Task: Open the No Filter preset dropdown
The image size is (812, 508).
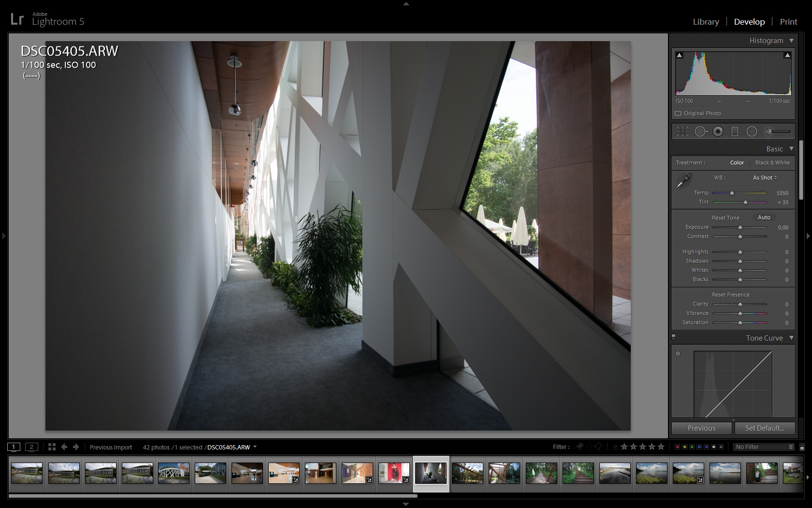Action: (764, 447)
